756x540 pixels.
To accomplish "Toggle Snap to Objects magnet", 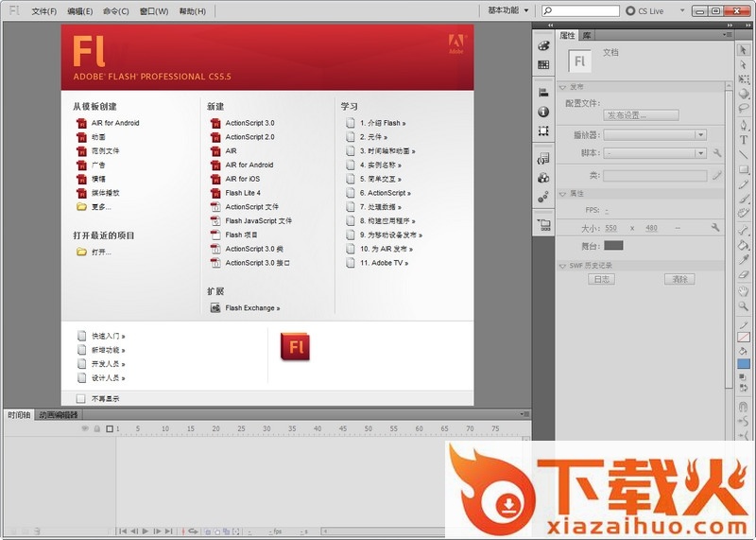I will 743,407.
